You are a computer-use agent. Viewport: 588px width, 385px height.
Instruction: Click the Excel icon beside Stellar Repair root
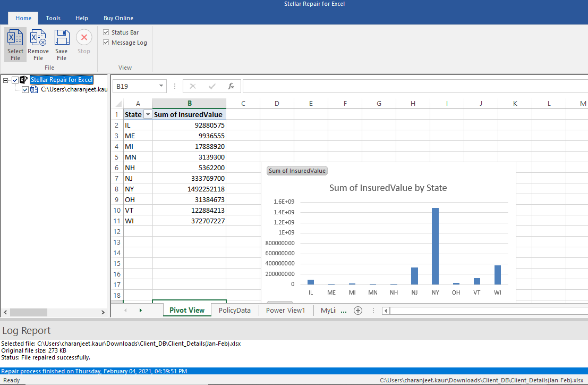[x=24, y=80]
